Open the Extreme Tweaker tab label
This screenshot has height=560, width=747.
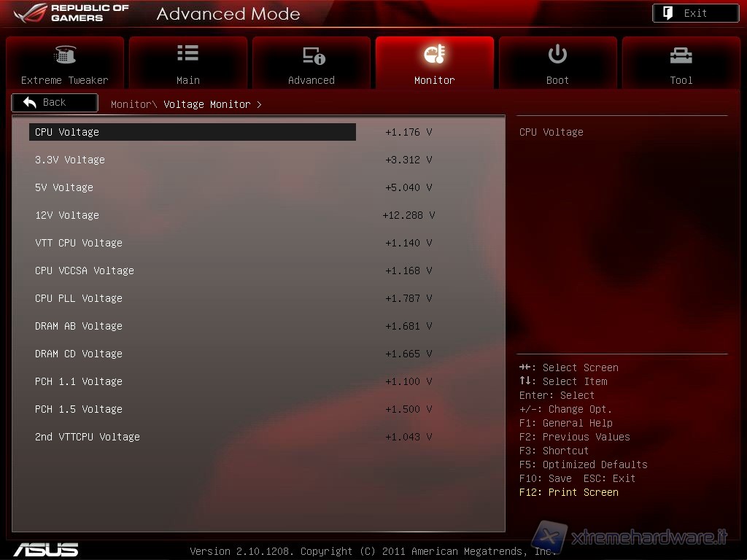(x=65, y=80)
